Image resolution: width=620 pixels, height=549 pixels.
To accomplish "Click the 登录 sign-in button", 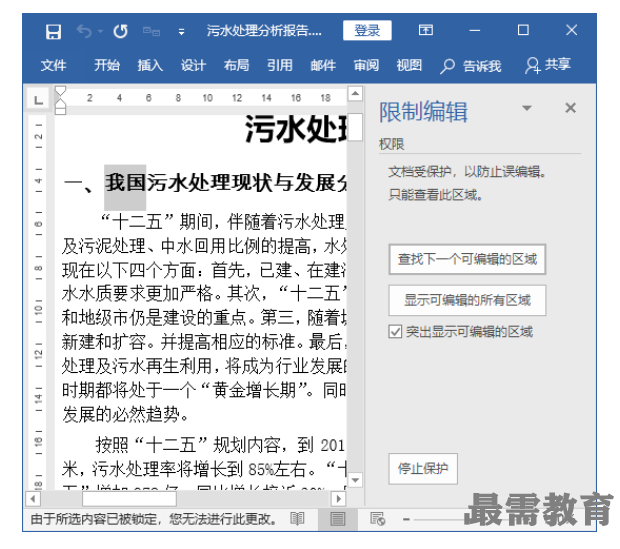I will (367, 30).
